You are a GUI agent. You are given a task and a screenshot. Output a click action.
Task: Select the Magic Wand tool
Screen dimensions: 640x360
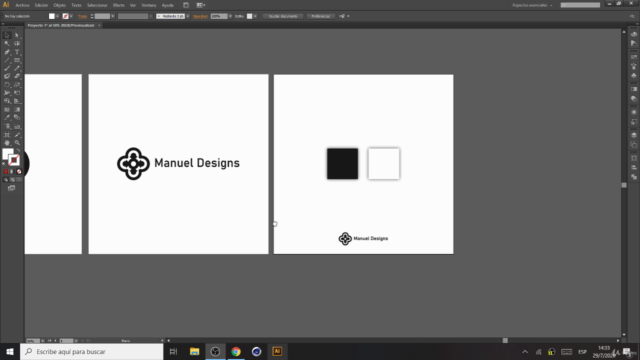tap(7, 44)
